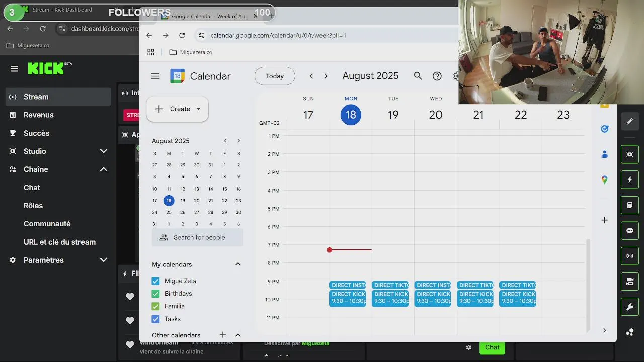This screenshot has height=362, width=644.
Task: Previous month arrow in mini calendar
Action: point(225,141)
